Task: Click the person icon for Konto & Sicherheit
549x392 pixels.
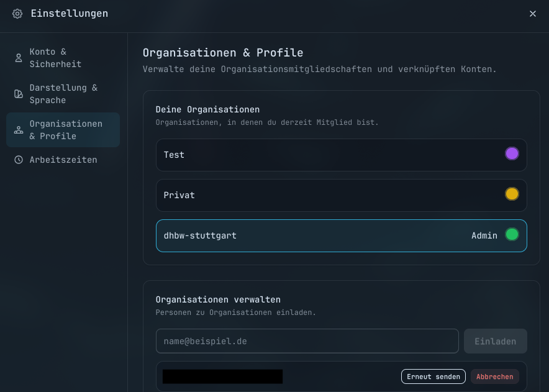Action: pyautogui.click(x=19, y=58)
